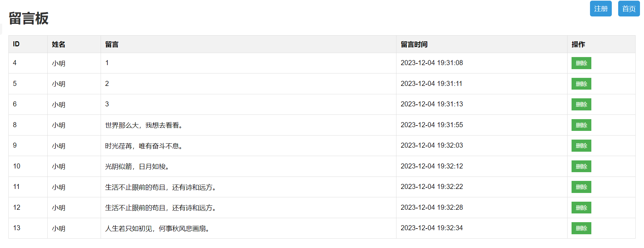Screen dimensions: 644x248
Task: Remove the 光阴似箭 message
Action: click(x=581, y=166)
